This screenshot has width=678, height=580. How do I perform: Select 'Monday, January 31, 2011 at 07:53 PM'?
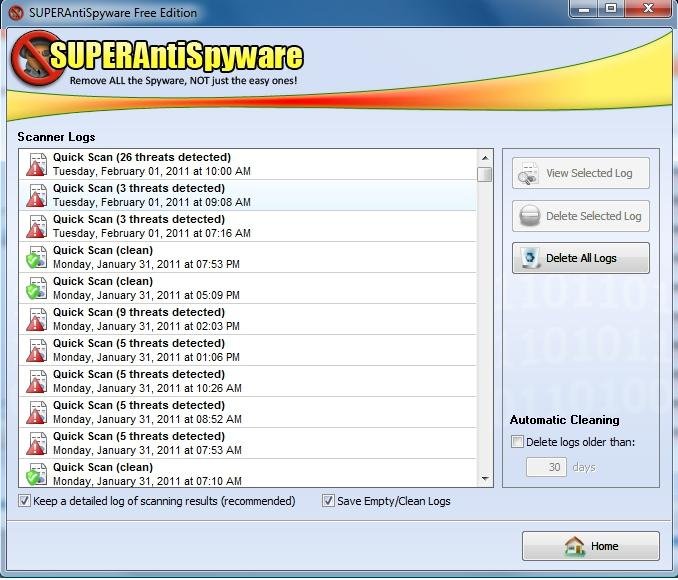tap(146, 264)
